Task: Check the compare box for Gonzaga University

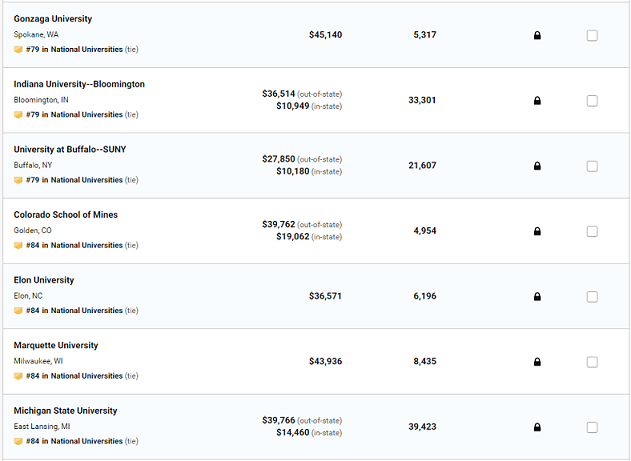Action: pyautogui.click(x=592, y=35)
